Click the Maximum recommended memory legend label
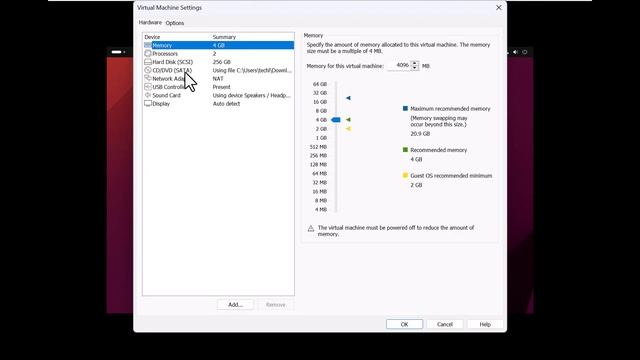Viewport: 640px width, 360px height. [x=450, y=109]
